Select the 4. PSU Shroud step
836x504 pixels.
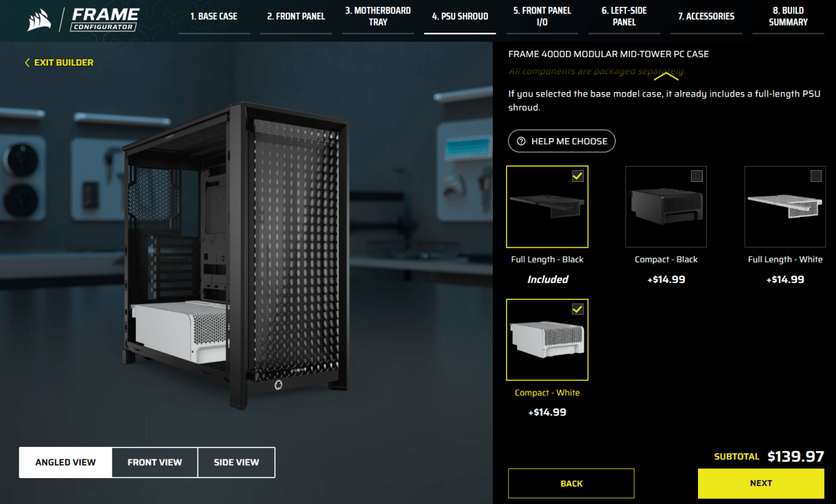460,17
